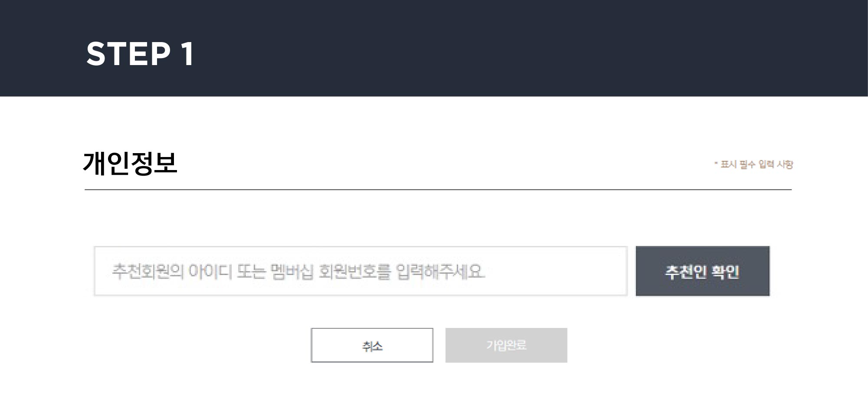This screenshot has width=868, height=416.
Task: Click the word STEP in the header
Action: 128,54
